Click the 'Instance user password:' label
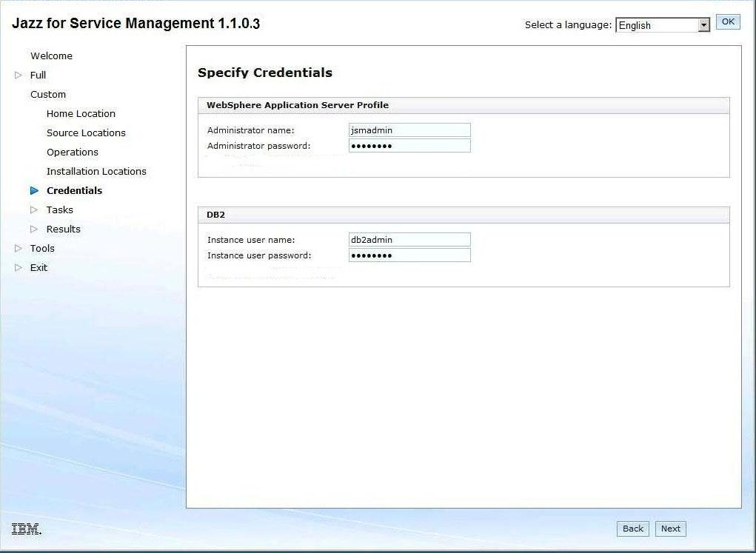 point(259,255)
